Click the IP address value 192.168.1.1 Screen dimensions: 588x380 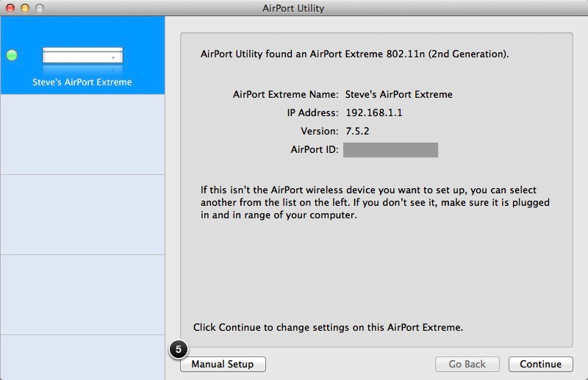click(x=373, y=112)
